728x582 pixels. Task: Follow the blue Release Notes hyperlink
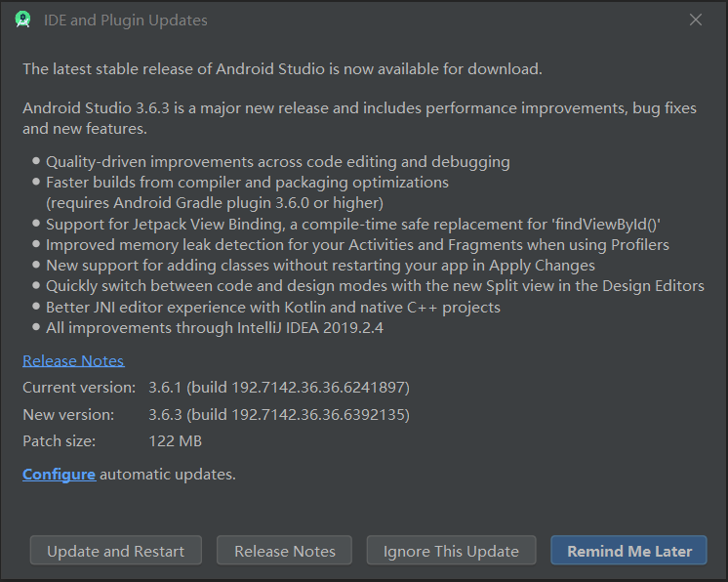(x=73, y=361)
